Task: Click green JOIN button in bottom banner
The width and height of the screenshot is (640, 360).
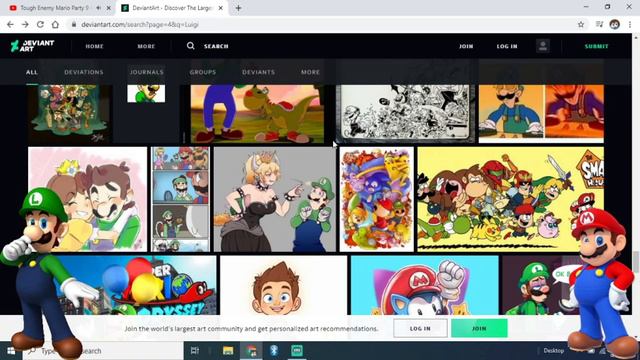Action: click(x=479, y=328)
